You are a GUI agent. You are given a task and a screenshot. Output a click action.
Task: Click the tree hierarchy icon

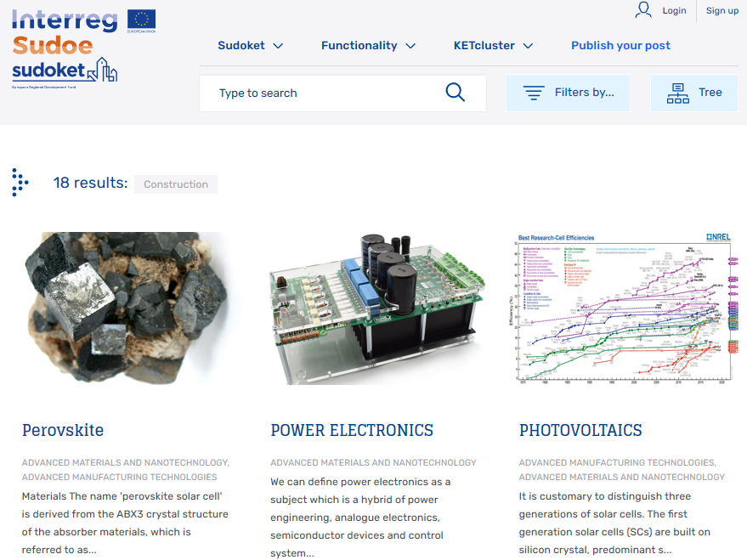(x=678, y=93)
